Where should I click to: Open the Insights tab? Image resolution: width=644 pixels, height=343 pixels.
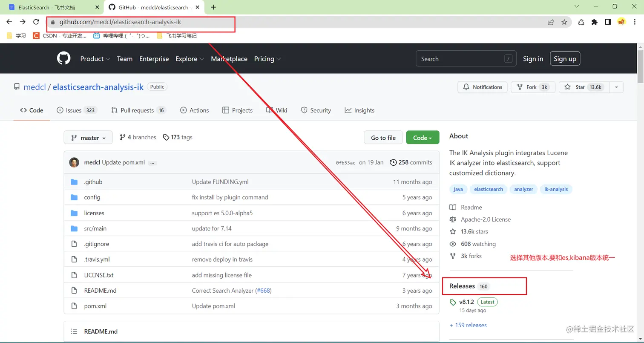click(359, 110)
